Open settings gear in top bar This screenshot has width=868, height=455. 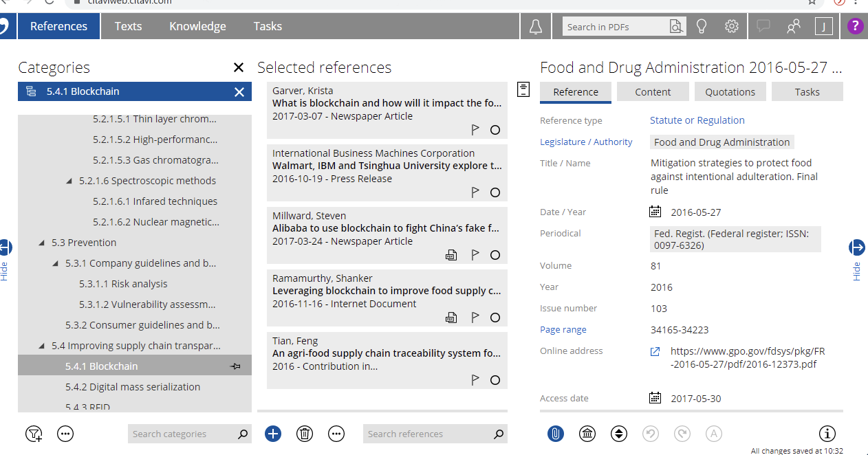732,27
